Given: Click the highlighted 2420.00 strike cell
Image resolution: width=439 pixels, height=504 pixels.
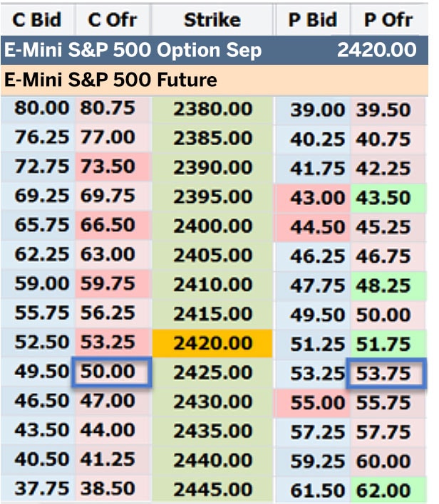Looking at the screenshot, I should (212, 344).
